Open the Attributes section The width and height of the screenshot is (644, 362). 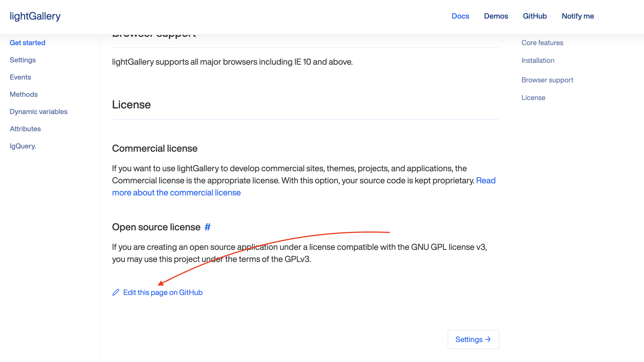pos(25,129)
